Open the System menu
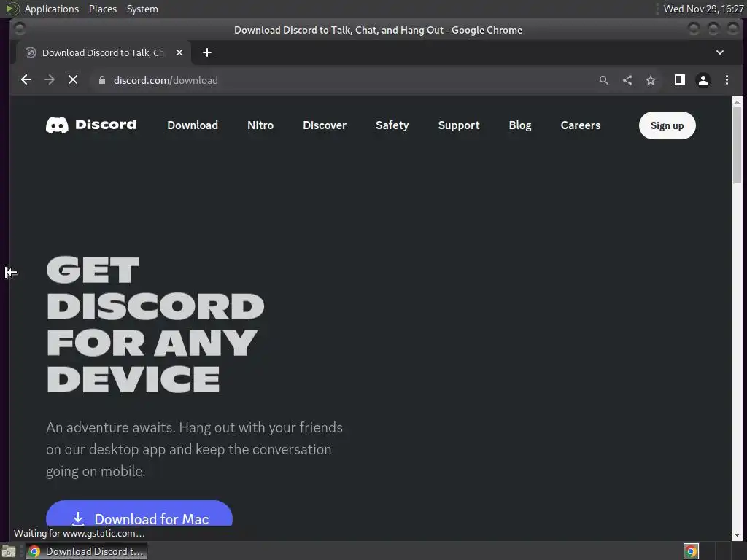The width and height of the screenshot is (747, 560). 142,9
